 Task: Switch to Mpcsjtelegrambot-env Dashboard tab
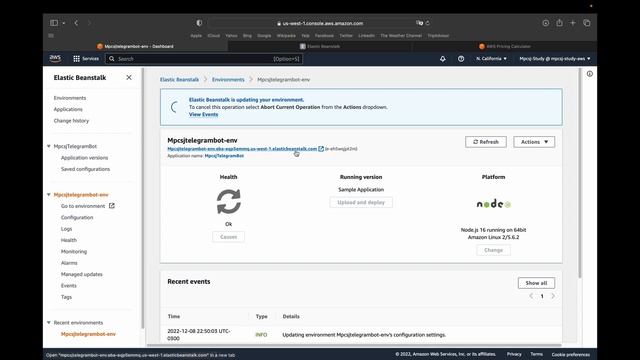click(x=135, y=46)
